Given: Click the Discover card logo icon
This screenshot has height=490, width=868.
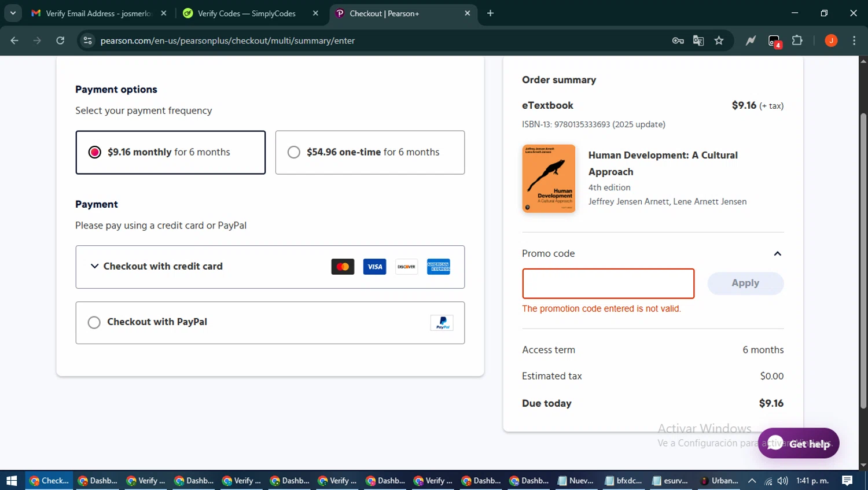Looking at the screenshot, I should (x=406, y=267).
